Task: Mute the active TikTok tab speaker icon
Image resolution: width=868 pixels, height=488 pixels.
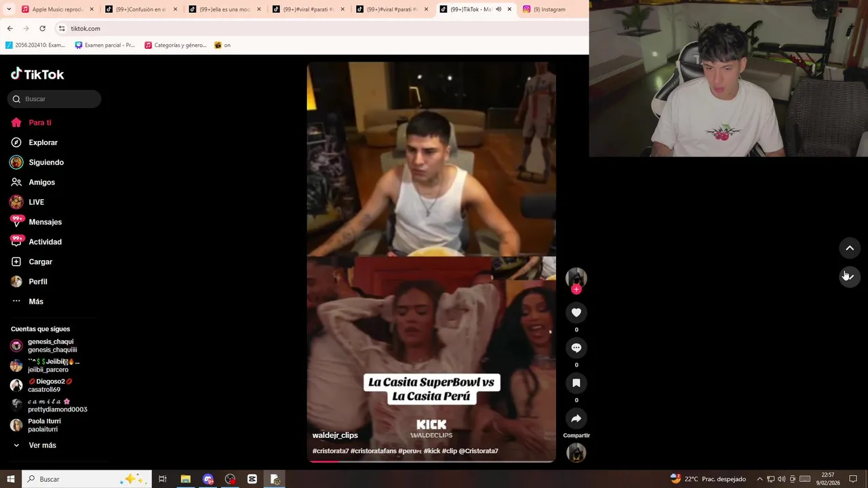Action: click(498, 9)
